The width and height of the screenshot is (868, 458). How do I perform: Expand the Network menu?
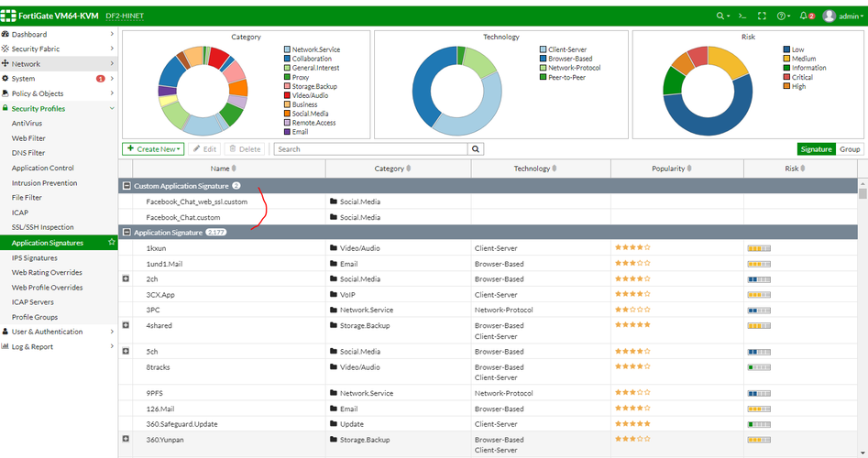(58, 63)
